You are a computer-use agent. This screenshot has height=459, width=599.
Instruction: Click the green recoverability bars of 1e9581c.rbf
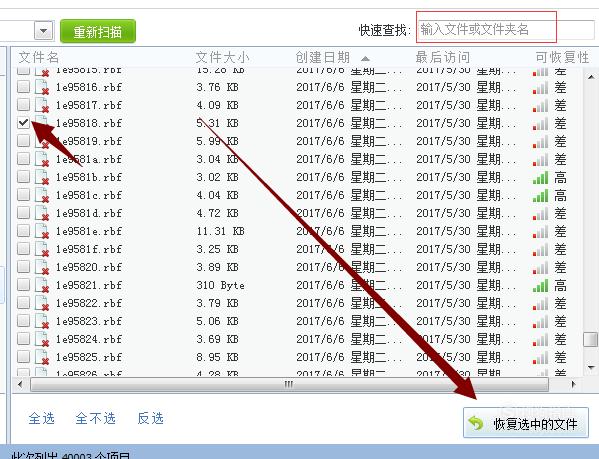click(541, 196)
